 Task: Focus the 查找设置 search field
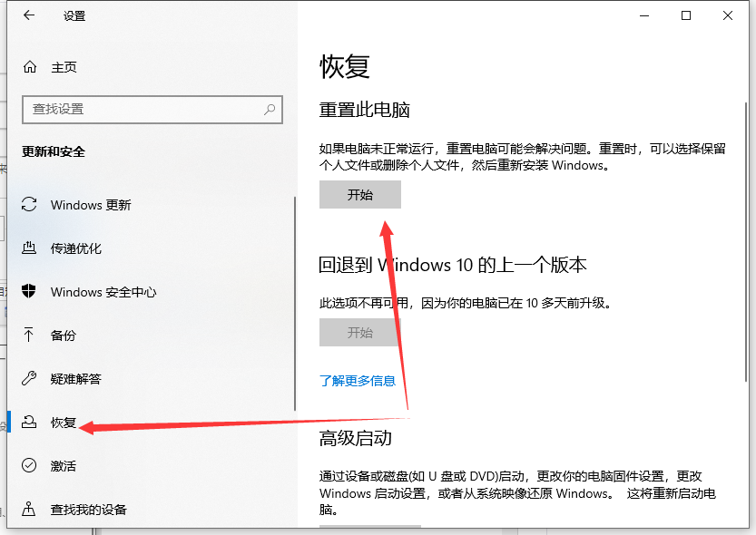tap(145, 109)
